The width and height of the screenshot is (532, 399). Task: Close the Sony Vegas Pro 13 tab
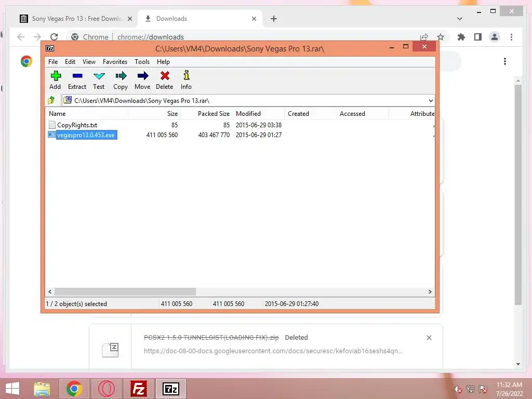pos(129,19)
